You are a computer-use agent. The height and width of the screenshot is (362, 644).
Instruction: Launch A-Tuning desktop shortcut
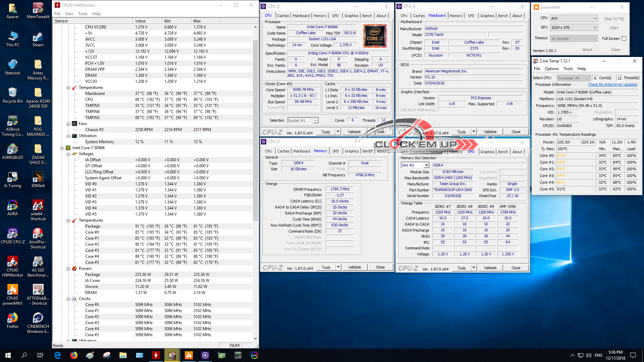tap(13, 180)
